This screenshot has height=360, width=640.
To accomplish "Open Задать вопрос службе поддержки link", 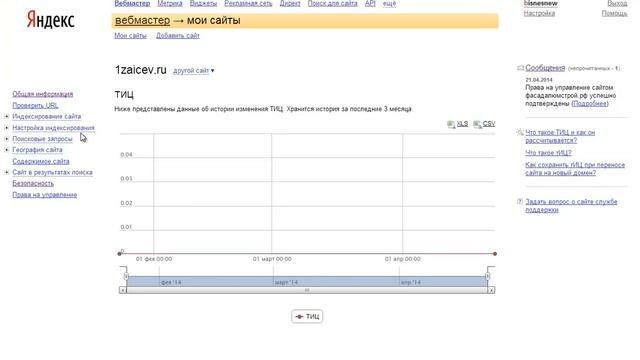I will pyautogui.click(x=571, y=205).
